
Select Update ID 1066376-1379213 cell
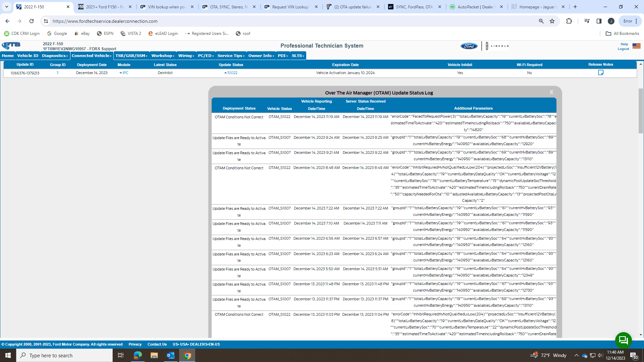click(25, 73)
